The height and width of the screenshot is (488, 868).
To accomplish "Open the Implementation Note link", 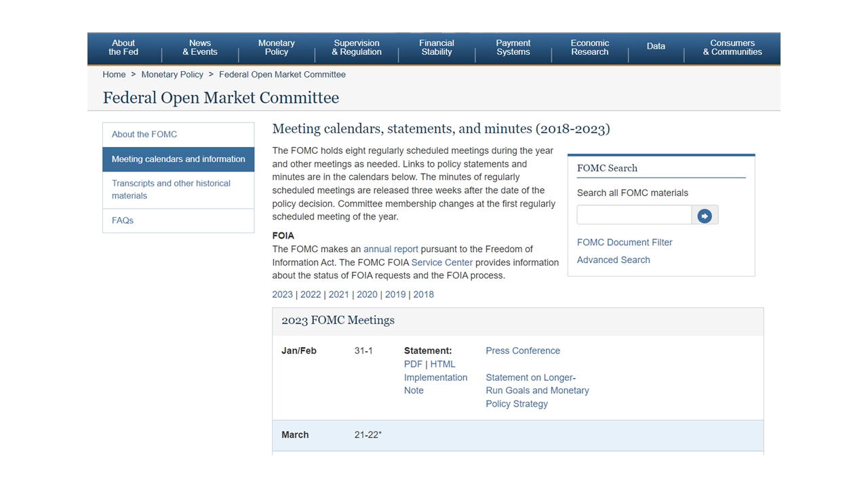I will coord(435,384).
